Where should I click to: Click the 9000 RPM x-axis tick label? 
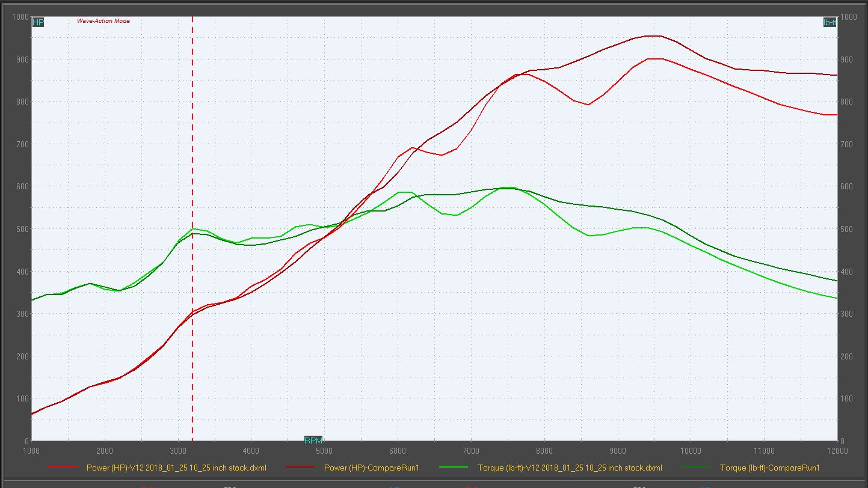[x=618, y=451]
